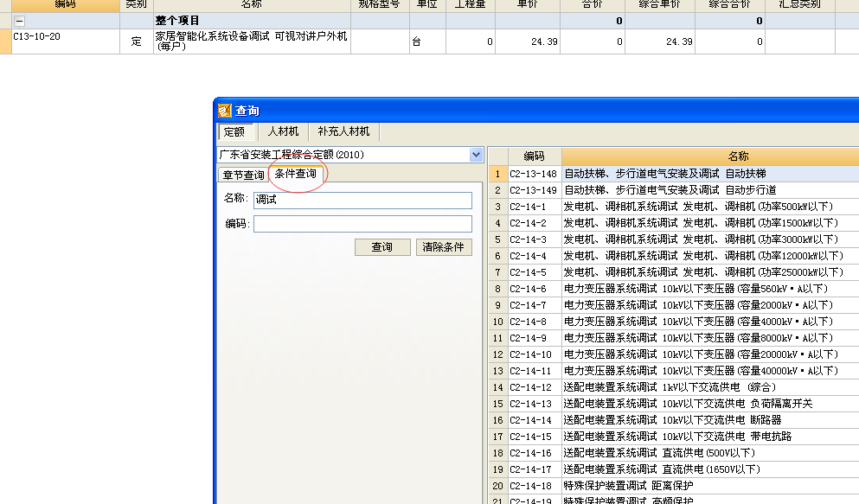Switch to the 人材机 tab
The height and width of the screenshot is (504, 859).
(283, 131)
